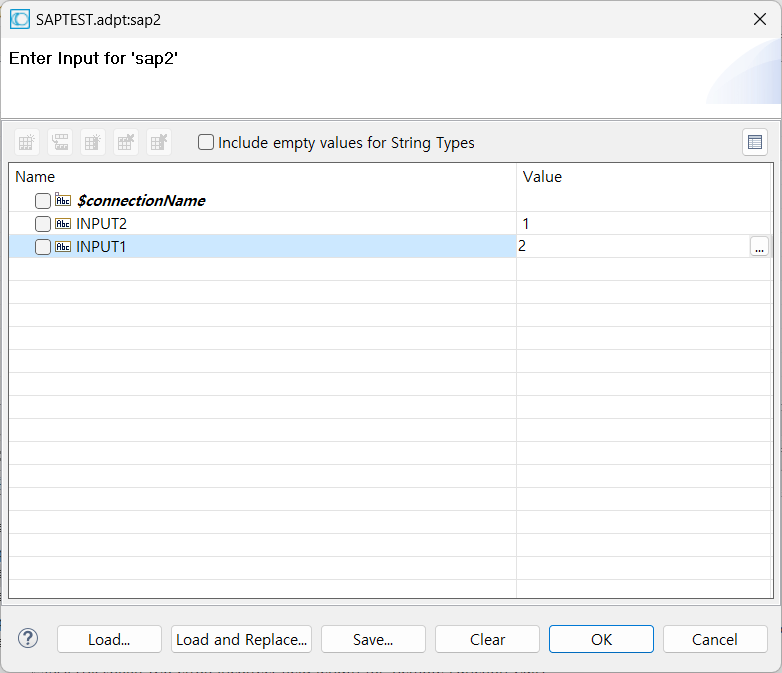Enable Include empty values for String Types
This screenshot has height=673, width=782.
[x=206, y=142]
